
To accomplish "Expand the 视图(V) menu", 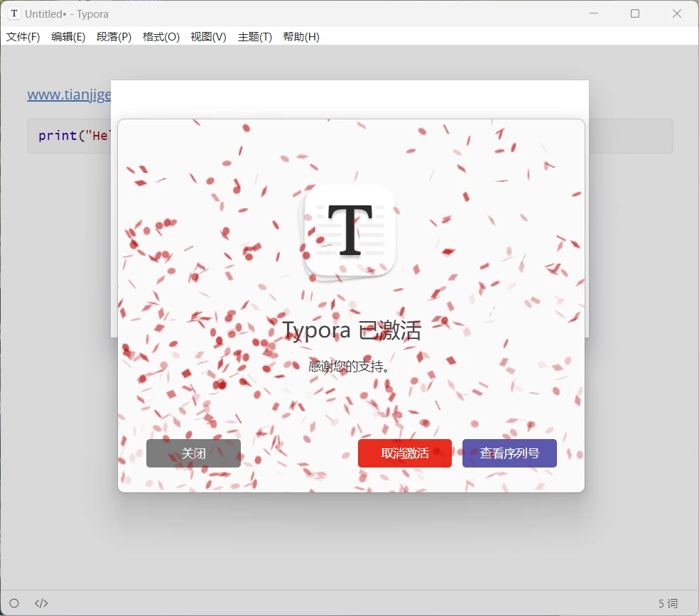I will [x=208, y=37].
